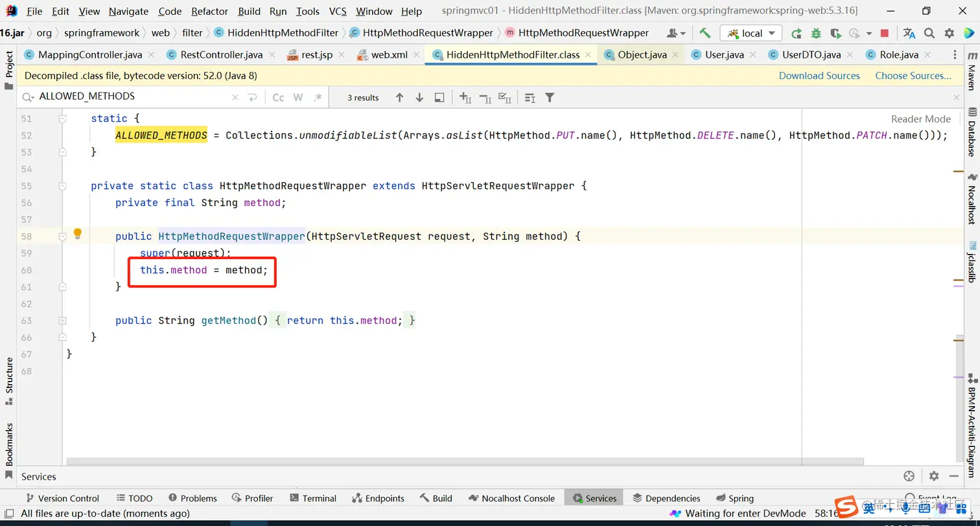Open the Terminal tool window
Screen dimensions: 980x526
(x=313, y=498)
